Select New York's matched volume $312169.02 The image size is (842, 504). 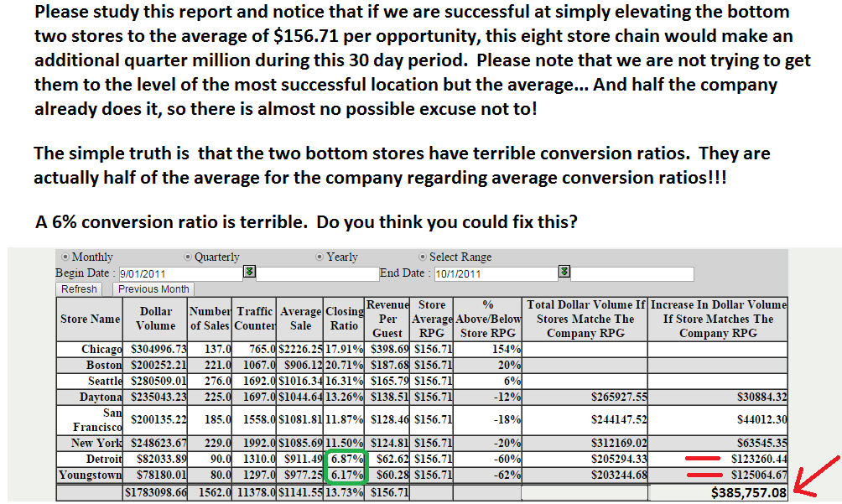coord(585,444)
